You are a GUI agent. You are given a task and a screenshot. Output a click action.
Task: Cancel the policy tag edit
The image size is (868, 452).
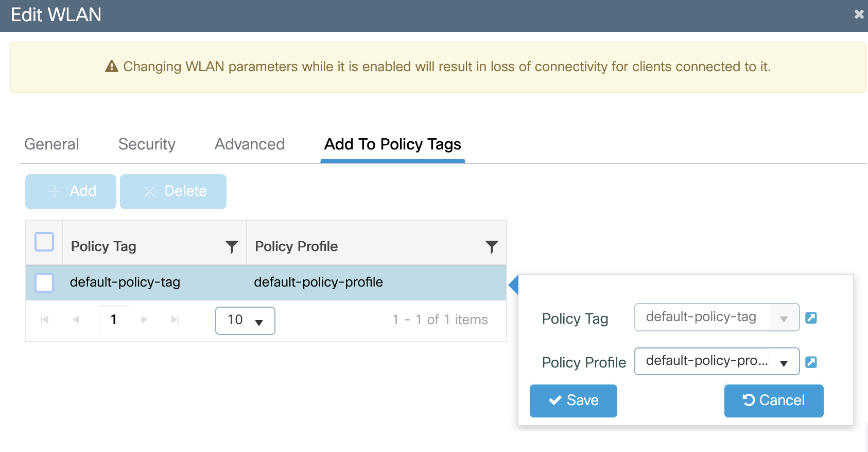773,400
